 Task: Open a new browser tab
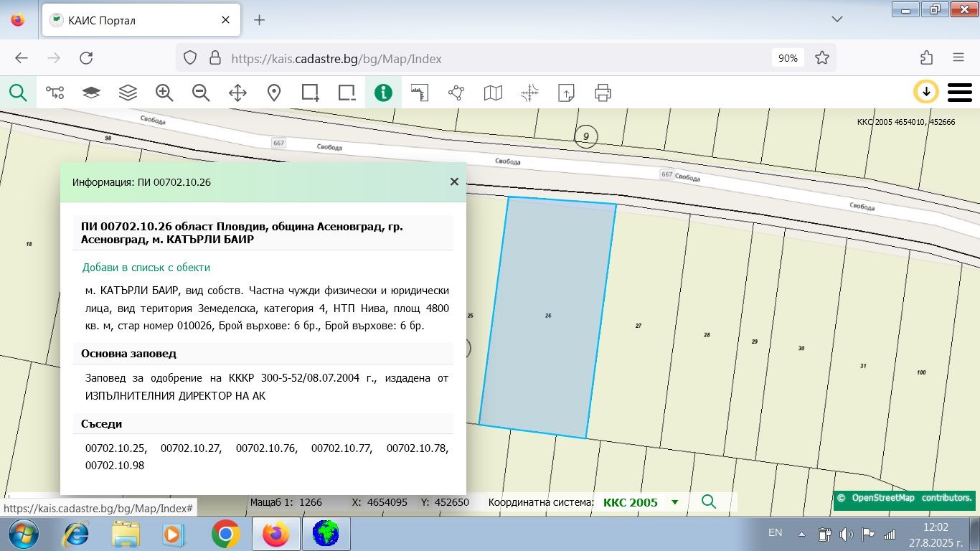pos(260,20)
